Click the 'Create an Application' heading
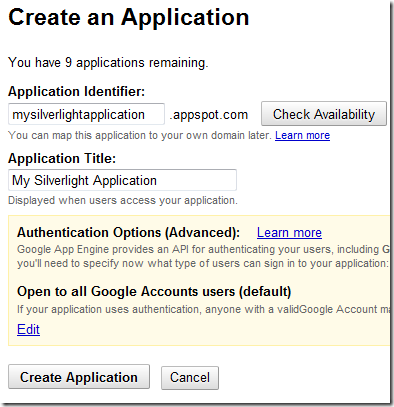 coord(129,17)
